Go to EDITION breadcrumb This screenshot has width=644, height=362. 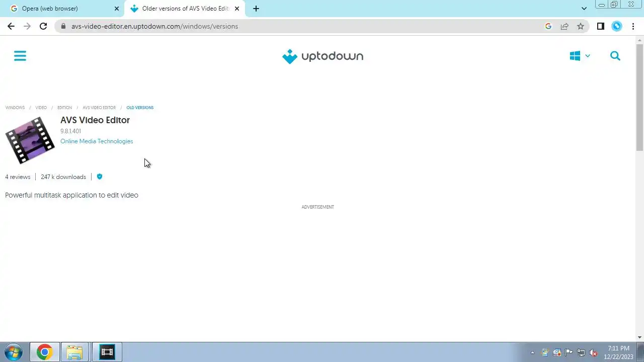pos(64,108)
